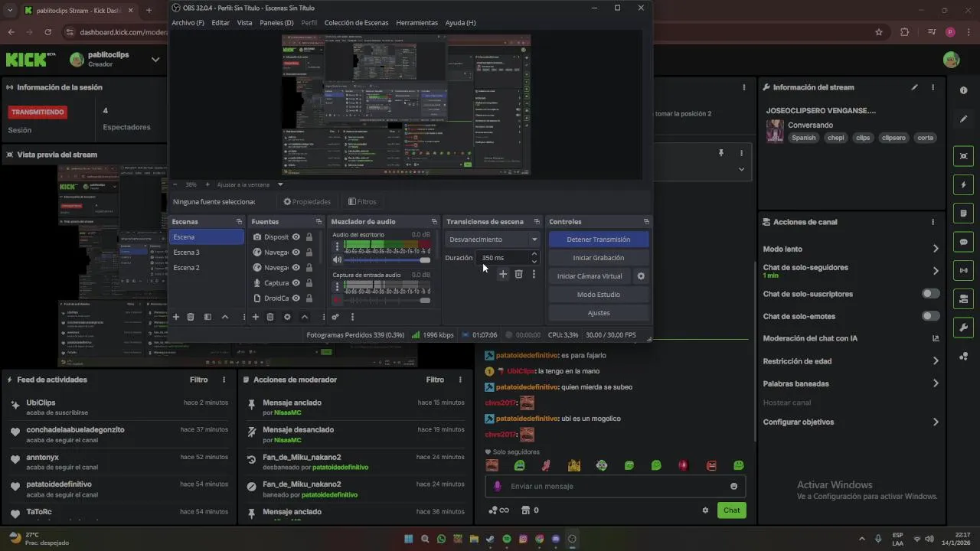Expand Restricción de edad settings
Viewport: 980px width, 551px height.
(x=936, y=361)
